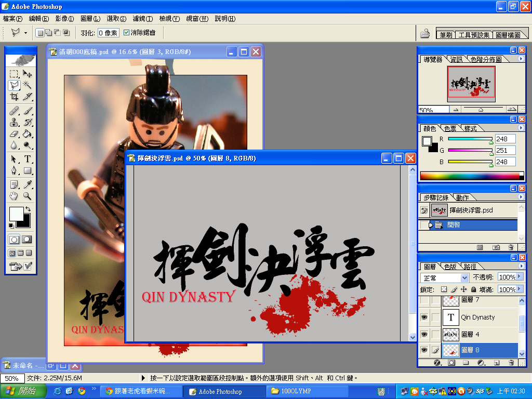Select the Slice tool

pyautogui.click(x=27, y=97)
